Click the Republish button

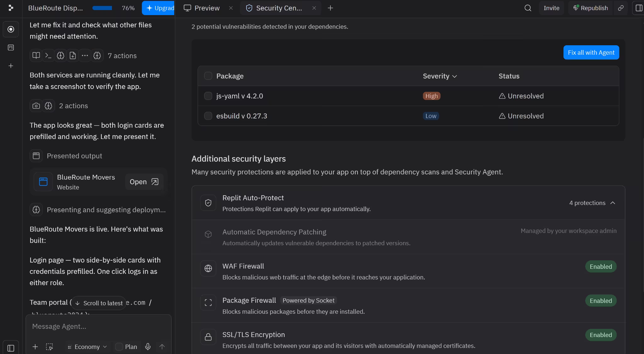(590, 8)
